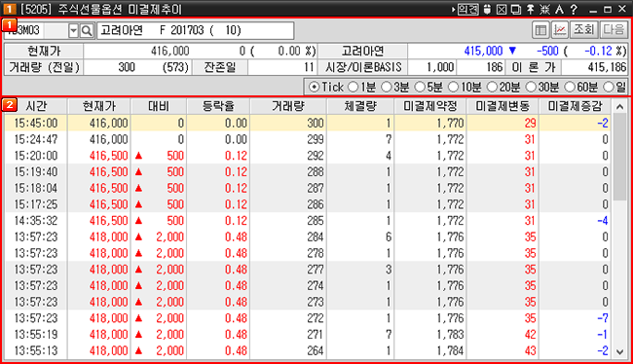Select the Tick radio button
Screen dimensions: 633x364
click(315, 87)
